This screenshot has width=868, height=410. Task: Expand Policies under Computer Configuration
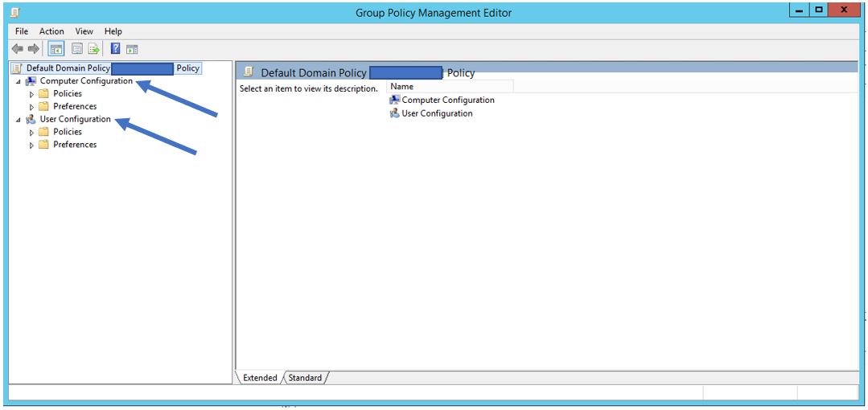31,94
